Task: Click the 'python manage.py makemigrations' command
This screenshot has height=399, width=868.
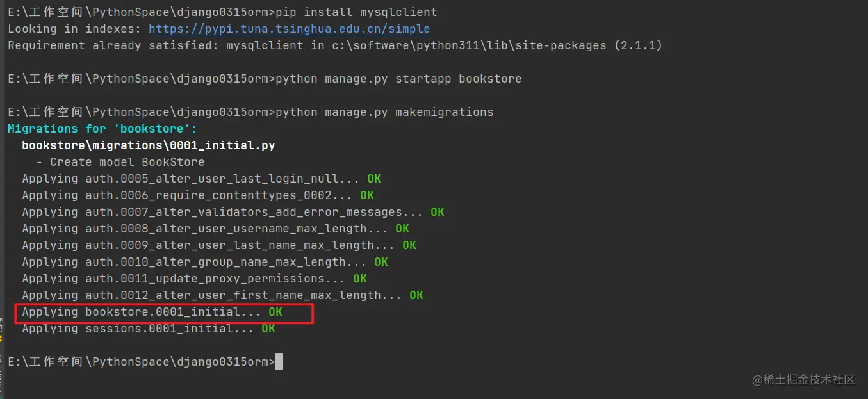Action: 384,112
